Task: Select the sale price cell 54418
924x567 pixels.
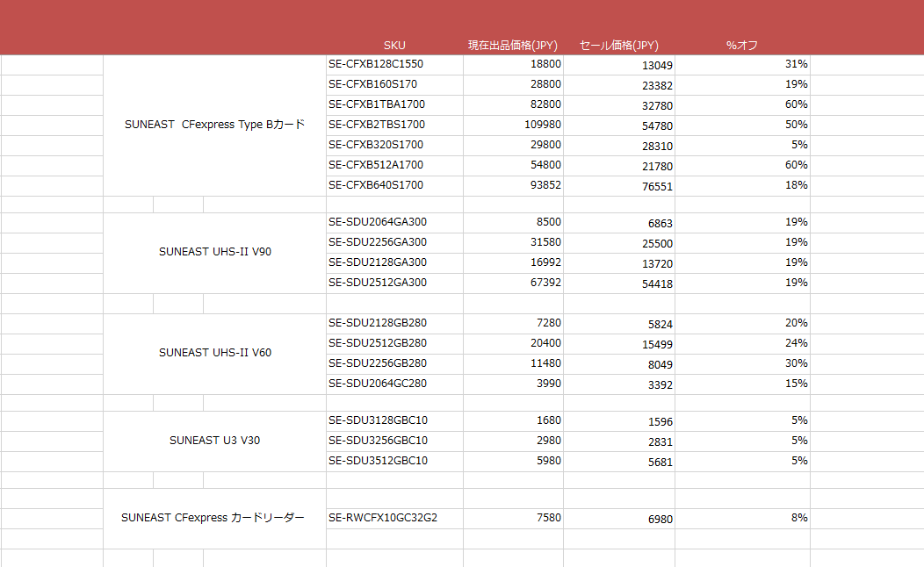Action: tap(619, 283)
